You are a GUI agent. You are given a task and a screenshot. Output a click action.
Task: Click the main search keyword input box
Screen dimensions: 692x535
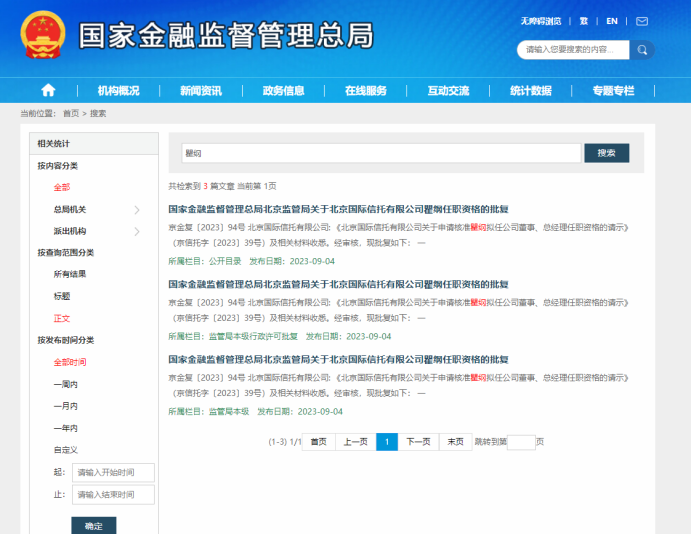tap(381, 153)
